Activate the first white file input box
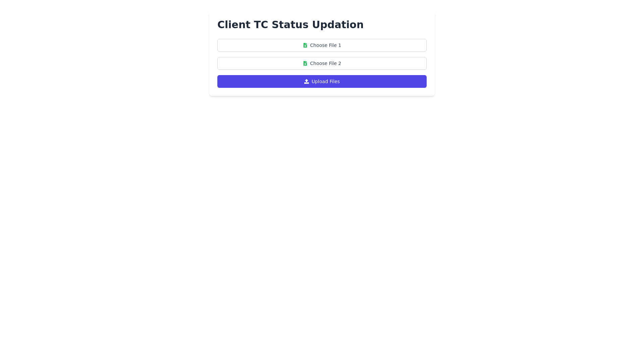 [x=322, y=45]
